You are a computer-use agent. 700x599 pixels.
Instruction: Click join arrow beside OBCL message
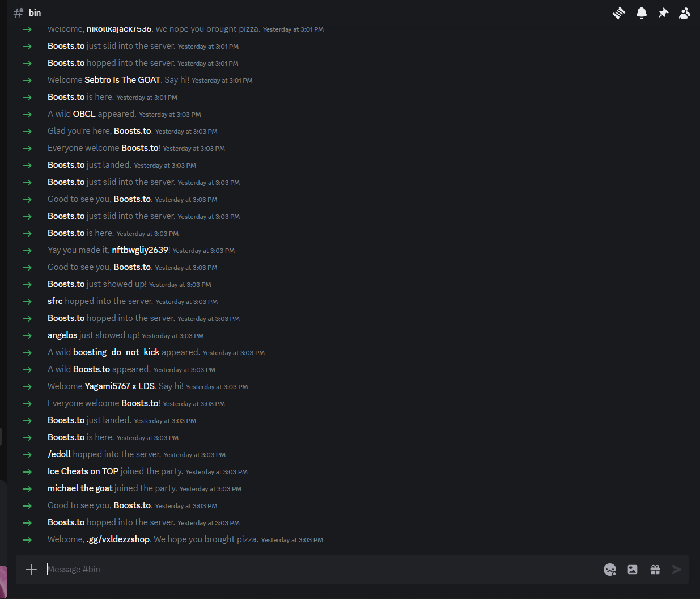[x=27, y=114]
